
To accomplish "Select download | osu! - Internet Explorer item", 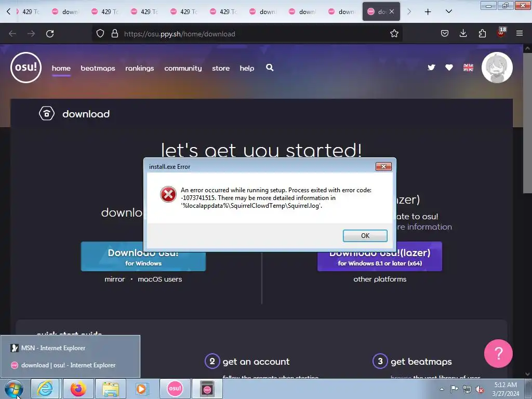I will click(x=70, y=365).
